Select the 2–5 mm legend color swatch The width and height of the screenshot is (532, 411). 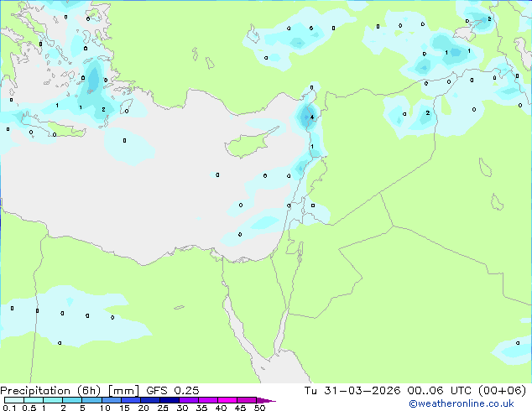point(72,400)
